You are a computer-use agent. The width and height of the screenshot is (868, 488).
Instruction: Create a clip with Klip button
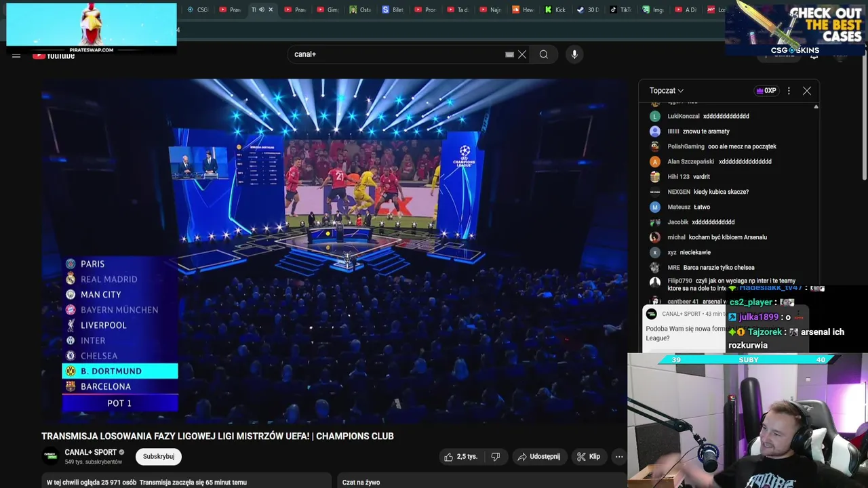coord(589,457)
